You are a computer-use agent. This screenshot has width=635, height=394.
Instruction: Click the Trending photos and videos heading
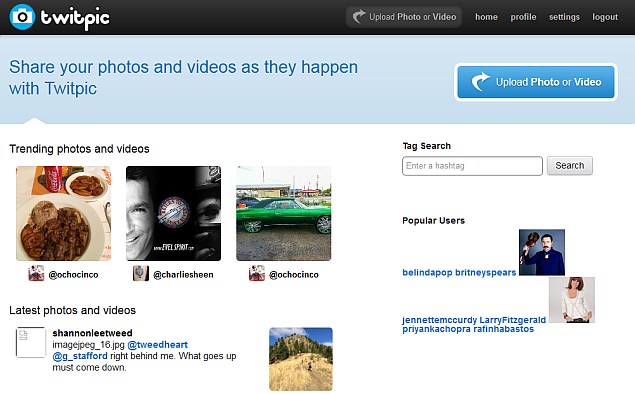(x=79, y=149)
